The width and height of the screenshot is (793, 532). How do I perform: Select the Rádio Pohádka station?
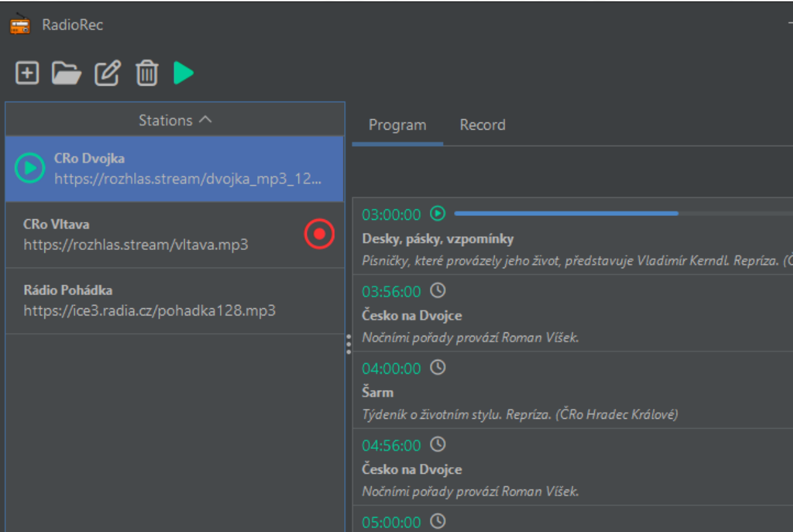click(131, 299)
